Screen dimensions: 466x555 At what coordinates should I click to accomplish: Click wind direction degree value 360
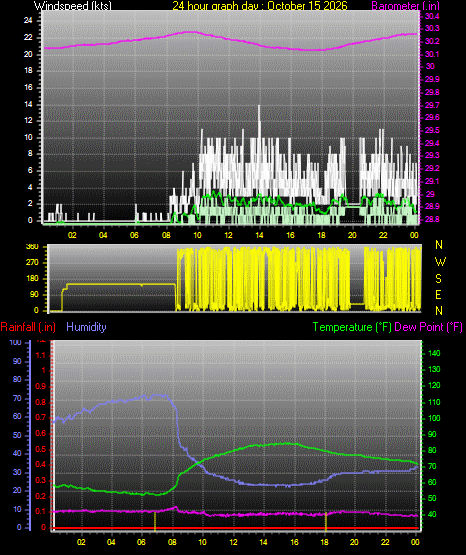pyautogui.click(x=32, y=247)
